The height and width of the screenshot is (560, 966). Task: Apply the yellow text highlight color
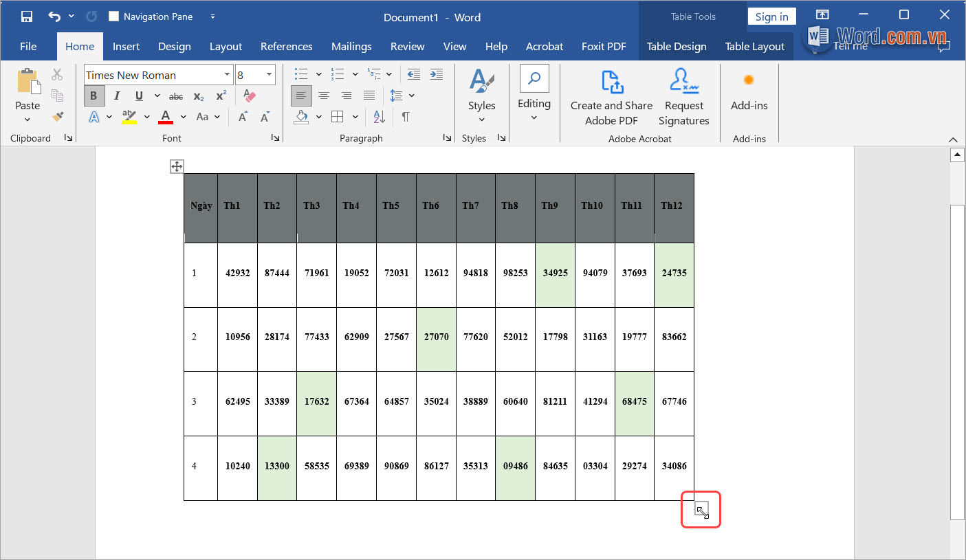click(x=129, y=117)
